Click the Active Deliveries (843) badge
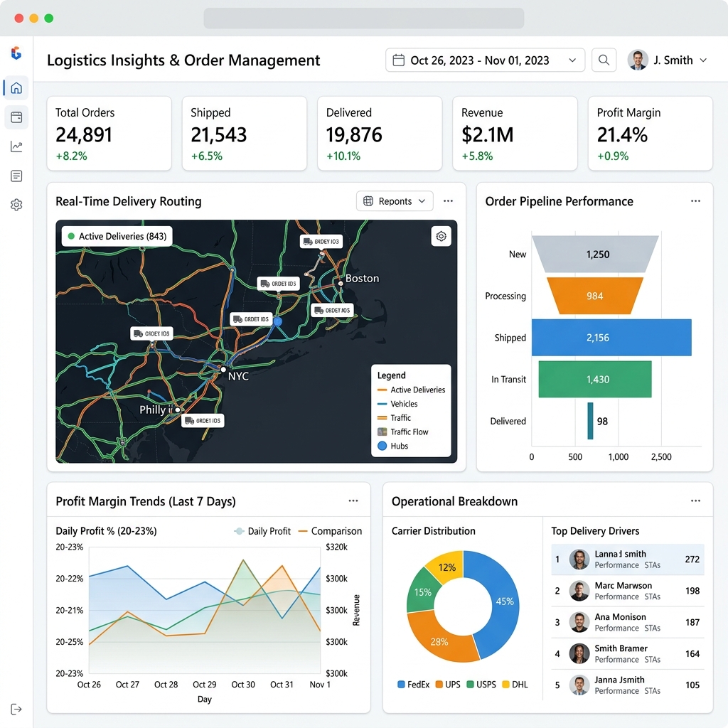 pos(117,236)
